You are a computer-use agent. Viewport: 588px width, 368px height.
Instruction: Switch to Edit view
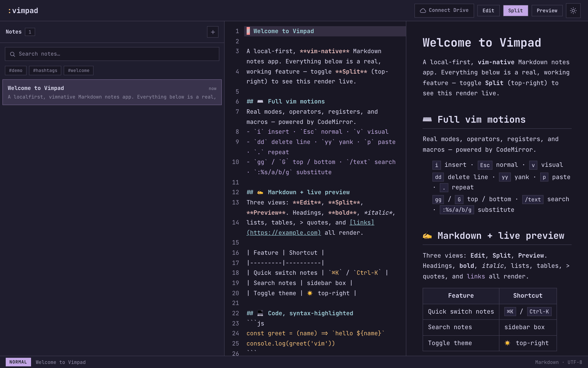(488, 11)
